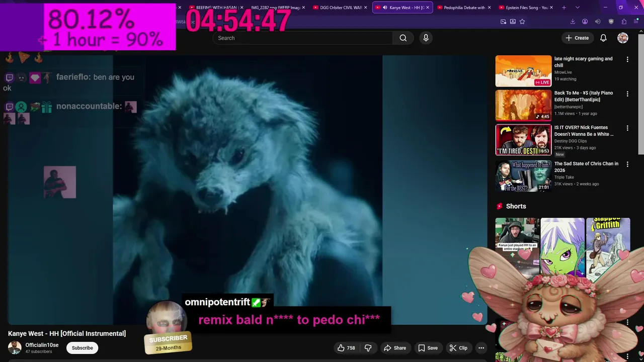Viewport: 644px width, 362px height.
Task: Click the video player showing the wolf
Action: coord(248,190)
